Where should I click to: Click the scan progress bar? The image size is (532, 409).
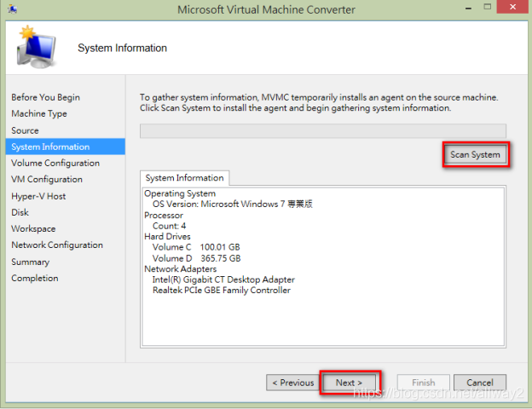click(323, 131)
